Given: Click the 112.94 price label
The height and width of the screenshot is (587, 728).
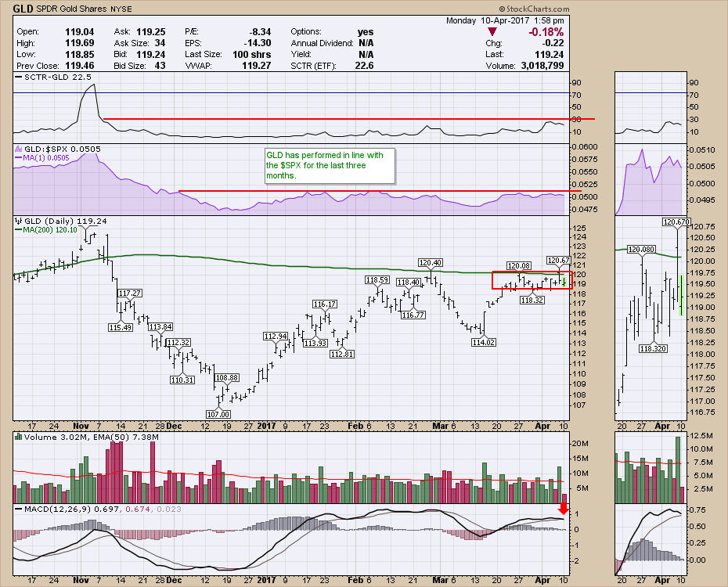Looking at the screenshot, I should click(276, 337).
